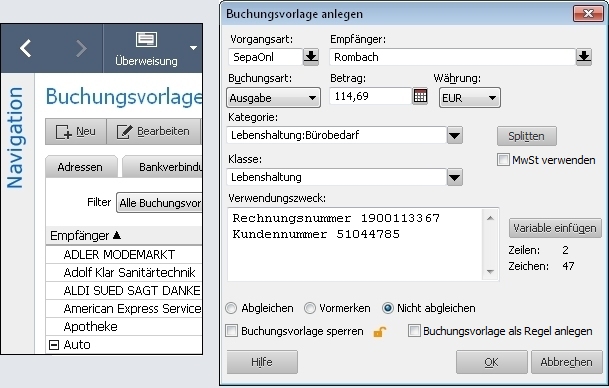609x388 pixels.
Task: Open the Empfänger list download arrow
Action: [x=584, y=57]
